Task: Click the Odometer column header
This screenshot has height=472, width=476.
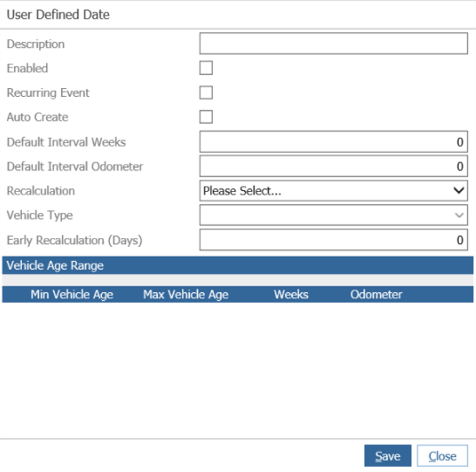Action: 377,294
